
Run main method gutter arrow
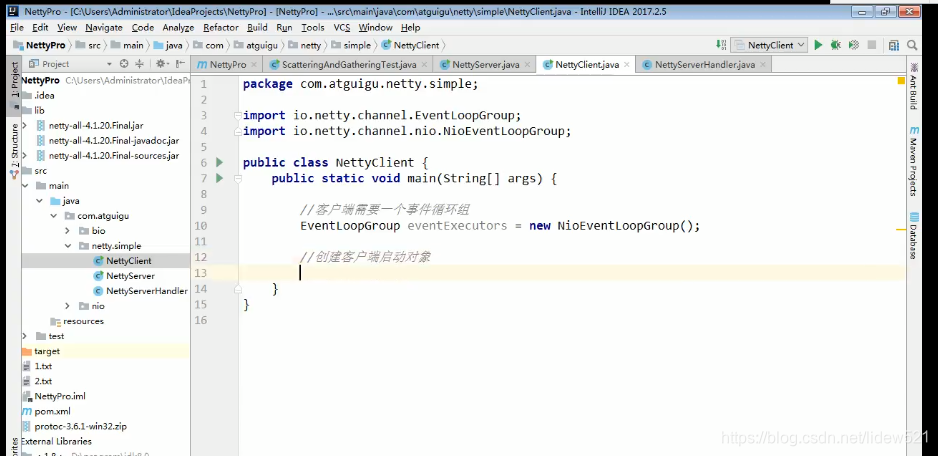point(220,178)
